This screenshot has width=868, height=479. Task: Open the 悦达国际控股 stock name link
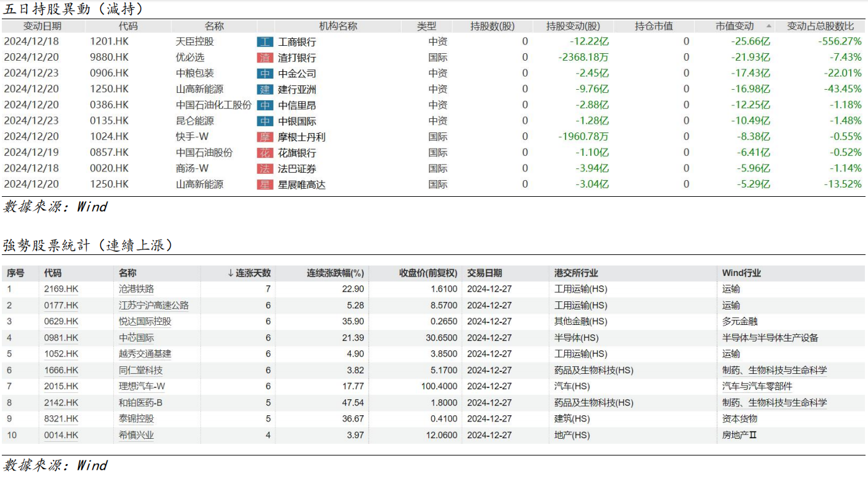click(x=145, y=321)
